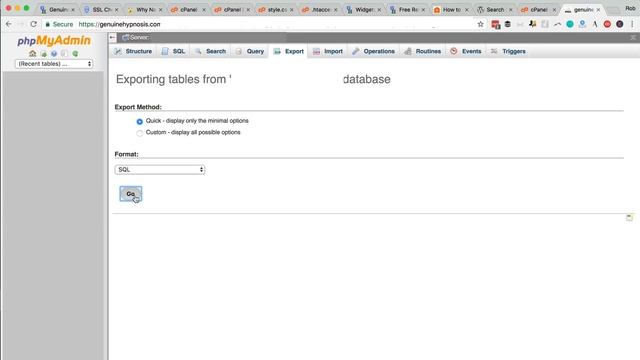Click the gray page extension icon
Image resolution: width=640 pixels, height=360 pixels.
click(545, 24)
